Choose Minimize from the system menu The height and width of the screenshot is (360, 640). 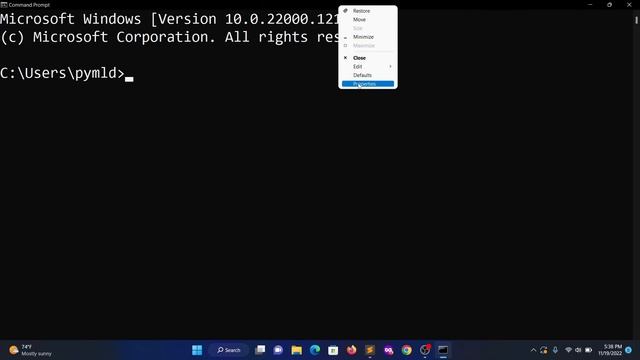(x=368, y=37)
